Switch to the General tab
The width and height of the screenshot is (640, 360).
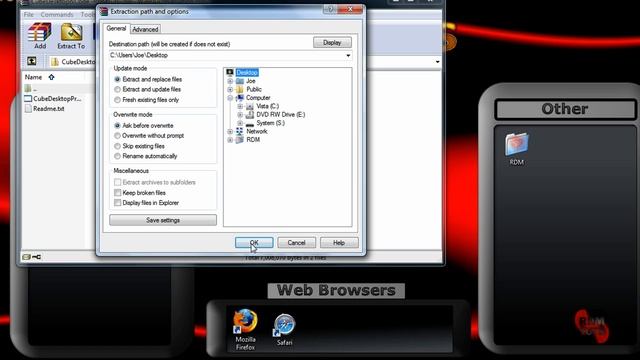pyautogui.click(x=116, y=29)
